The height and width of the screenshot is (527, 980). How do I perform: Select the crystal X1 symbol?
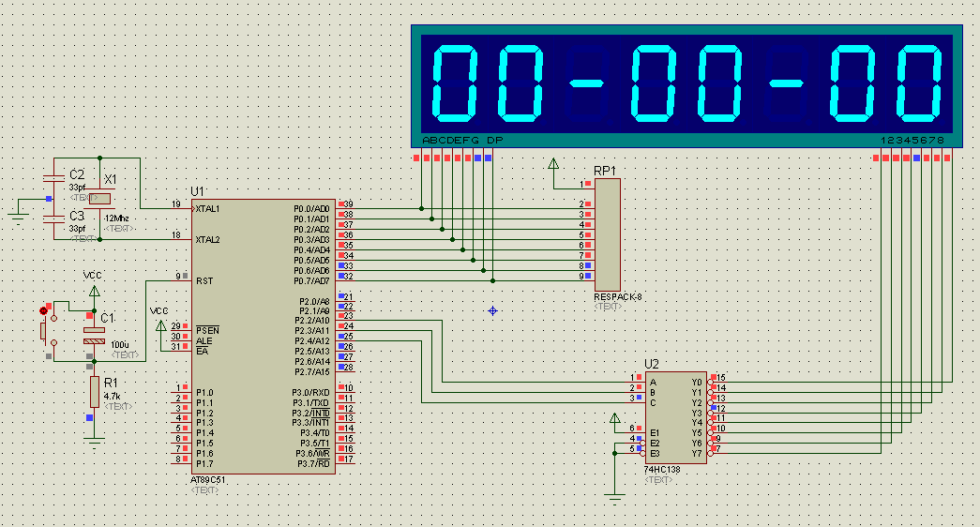tap(99, 199)
